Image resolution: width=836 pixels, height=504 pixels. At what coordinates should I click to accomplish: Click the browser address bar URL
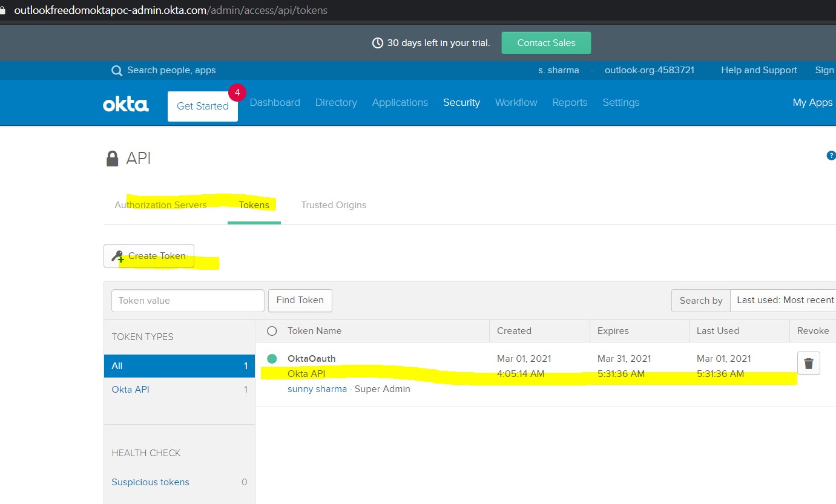point(171,10)
